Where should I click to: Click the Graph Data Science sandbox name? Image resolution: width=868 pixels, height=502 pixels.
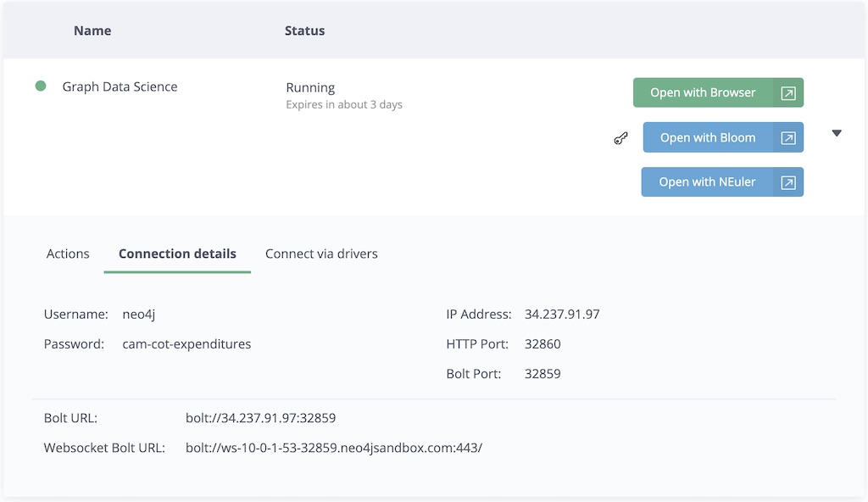click(x=120, y=86)
